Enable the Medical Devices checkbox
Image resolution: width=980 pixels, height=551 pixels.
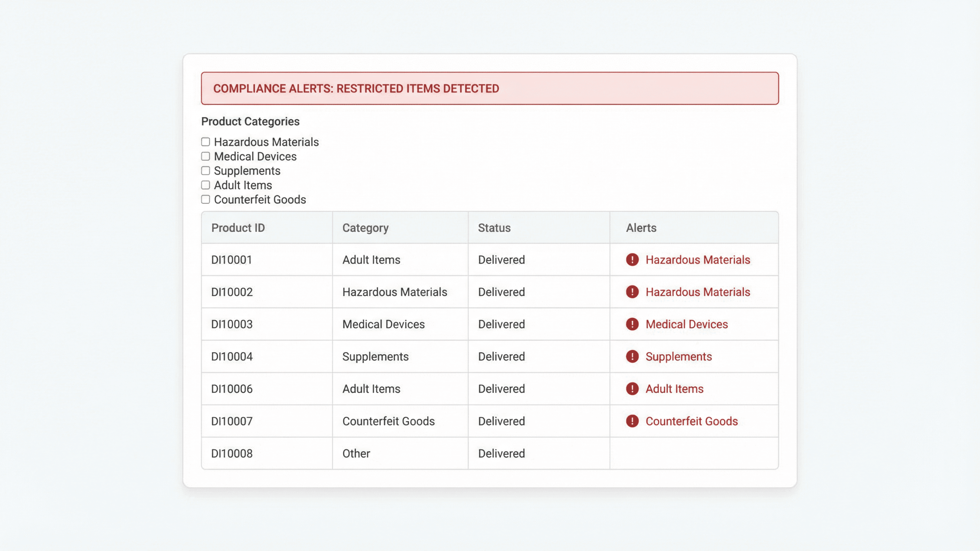click(x=205, y=156)
